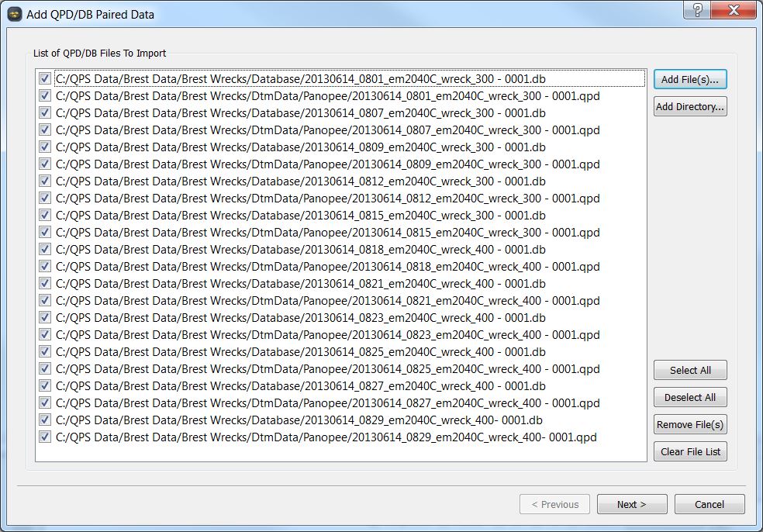Uncheck Database 0821 wreck_400 .db file
763x532 pixels.
[45, 283]
